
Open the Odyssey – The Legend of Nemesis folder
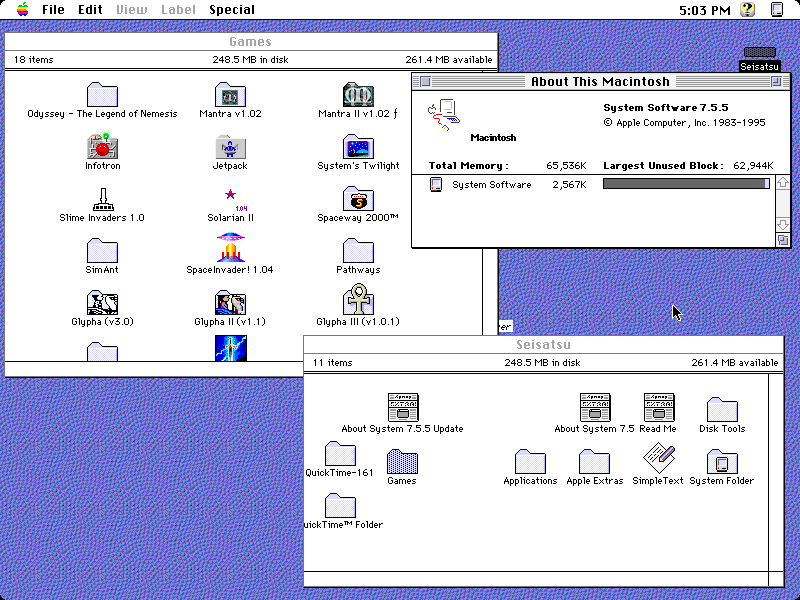pyautogui.click(x=102, y=95)
